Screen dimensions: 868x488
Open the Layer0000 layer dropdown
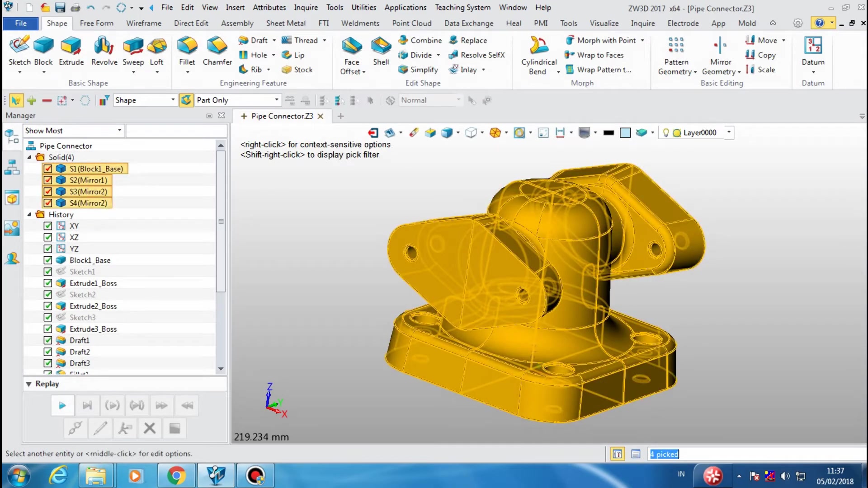(729, 132)
